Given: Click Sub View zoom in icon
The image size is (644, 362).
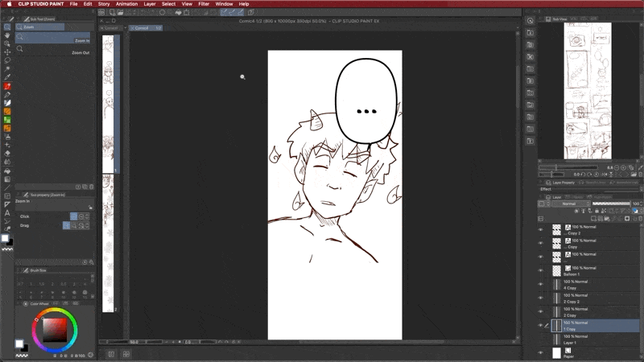Looking at the screenshot, I should 623,167.
